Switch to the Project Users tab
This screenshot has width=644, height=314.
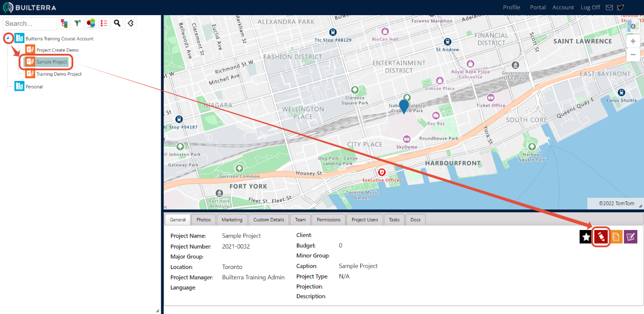(x=365, y=220)
